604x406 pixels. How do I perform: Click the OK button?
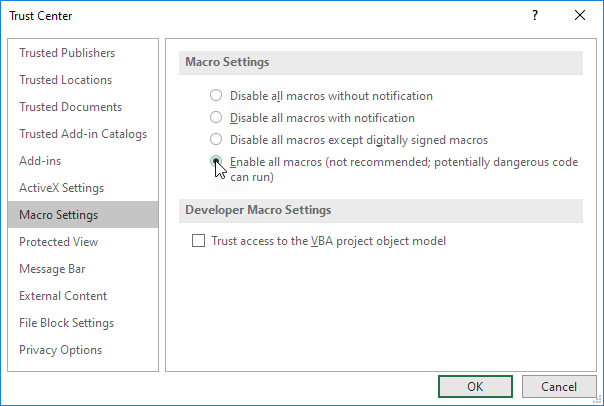coord(475,386)
